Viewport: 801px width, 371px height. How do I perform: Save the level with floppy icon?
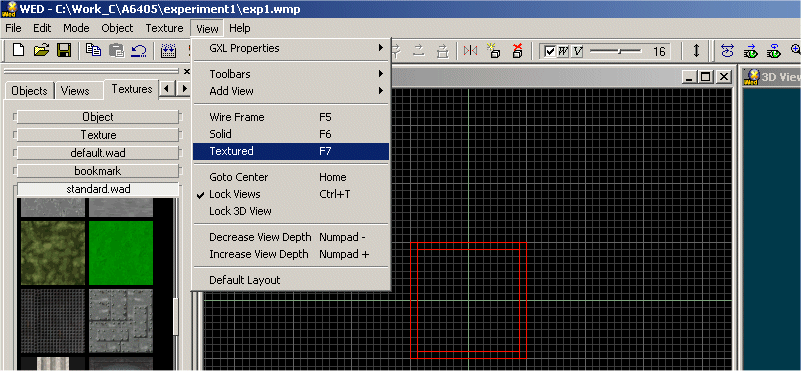(64, 50)
